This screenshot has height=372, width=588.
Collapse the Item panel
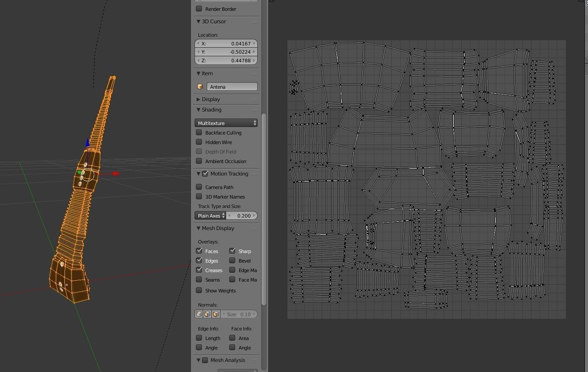[198, 74]
